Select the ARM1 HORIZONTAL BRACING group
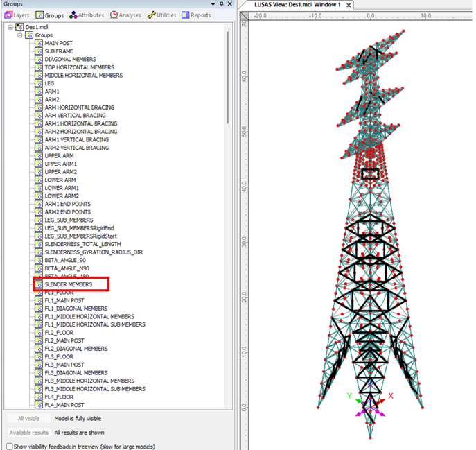This screenshot has width=476, height=450. [80, 123]
